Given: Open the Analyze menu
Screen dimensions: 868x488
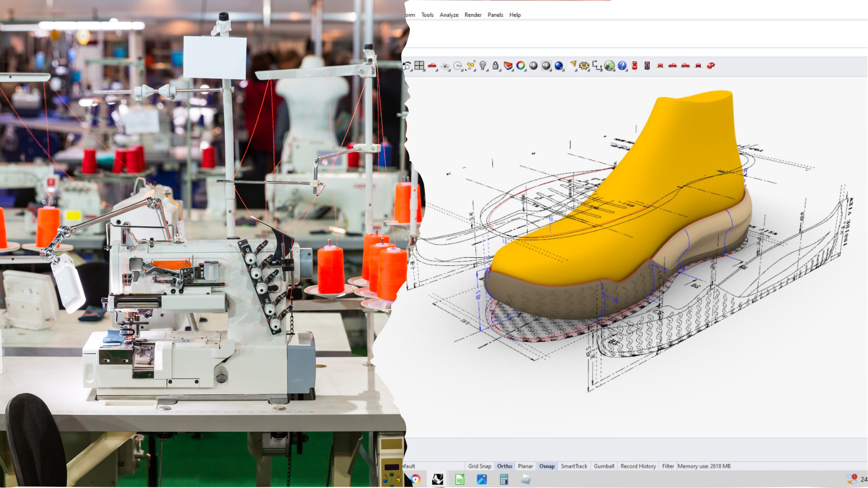Looking at the screenshot, I should (449, 15).
